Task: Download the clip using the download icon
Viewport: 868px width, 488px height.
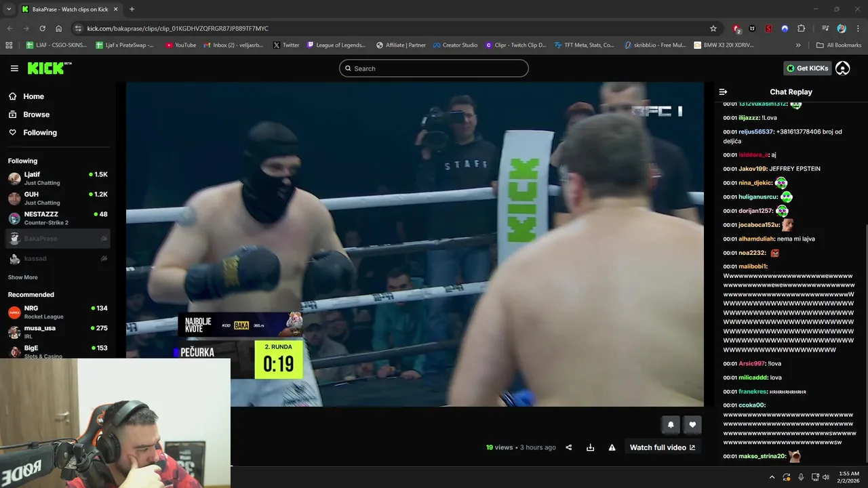Action: pyautogui.click(x=590, y=447)
